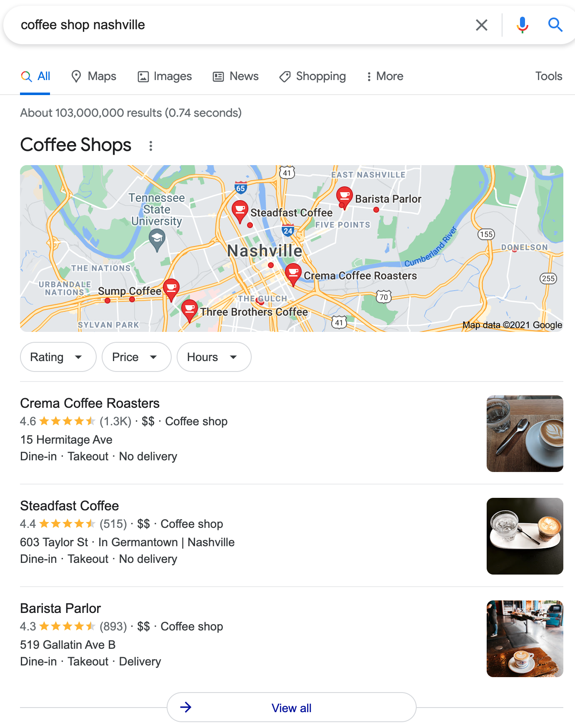Click the blue magnifier search icon
Image resolution: width=575 pixels, height=728 pixels.
click(x=555, y=25)
